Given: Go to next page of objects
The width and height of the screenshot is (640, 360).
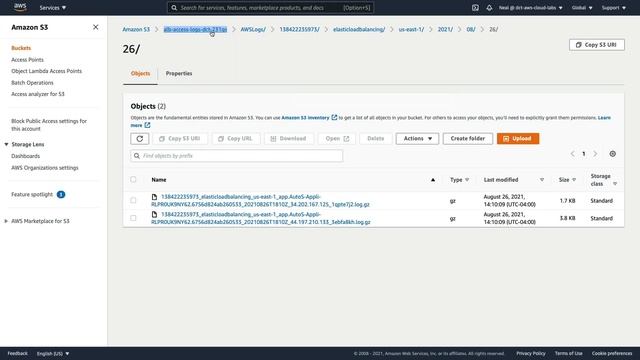Looking at the screenshot, I should point(595,154).
